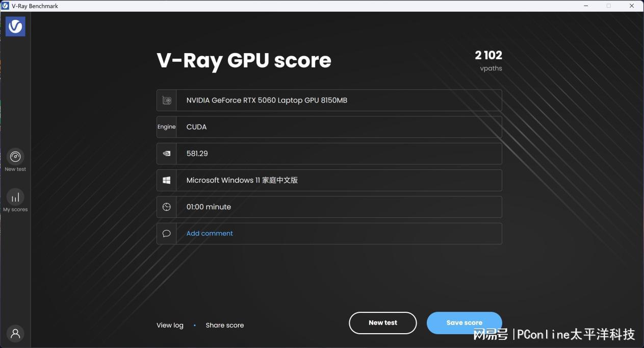Open New test from the sidebar gauge icon
Screen dimensions: 644x348
point(15,157)
